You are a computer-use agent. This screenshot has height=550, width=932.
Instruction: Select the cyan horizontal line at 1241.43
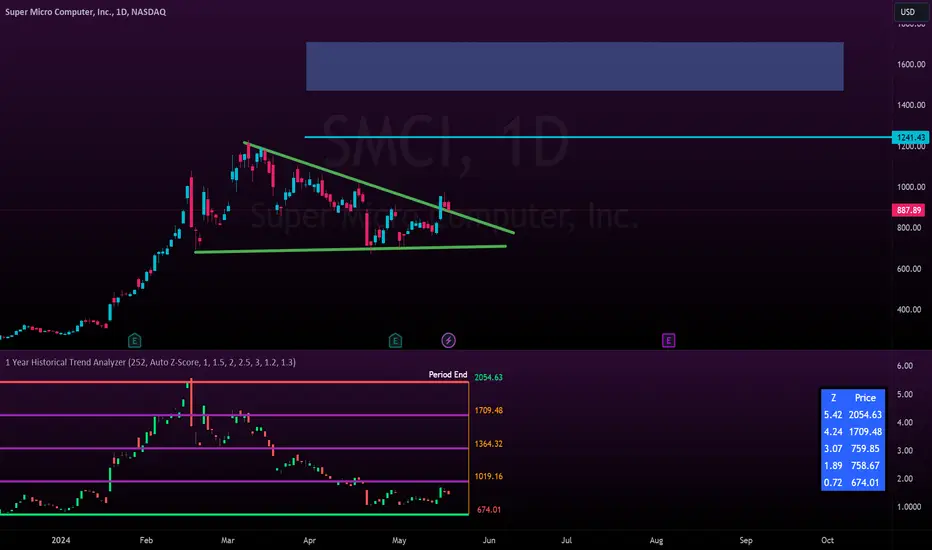598,137
